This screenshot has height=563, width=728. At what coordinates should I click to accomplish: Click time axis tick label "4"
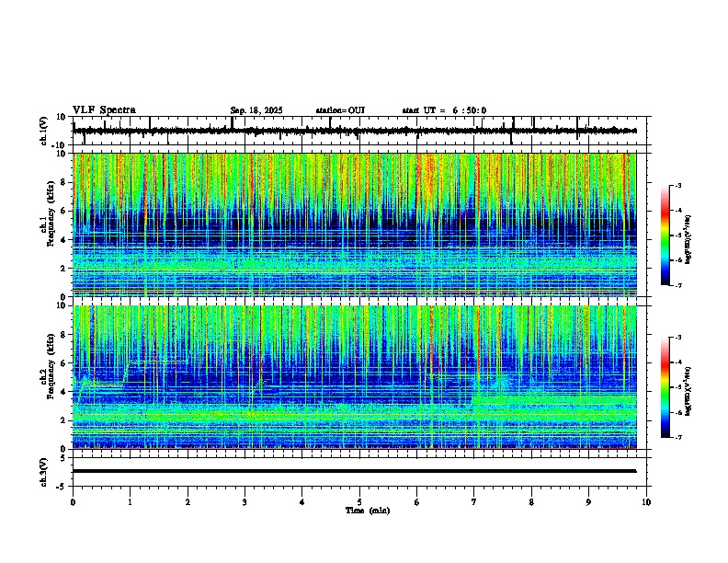tap(302, 502)
